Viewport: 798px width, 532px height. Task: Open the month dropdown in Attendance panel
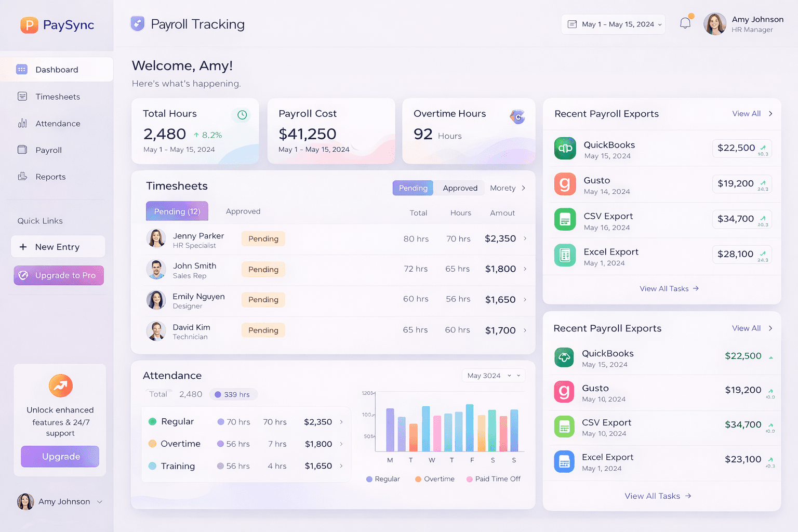(493, 375)
